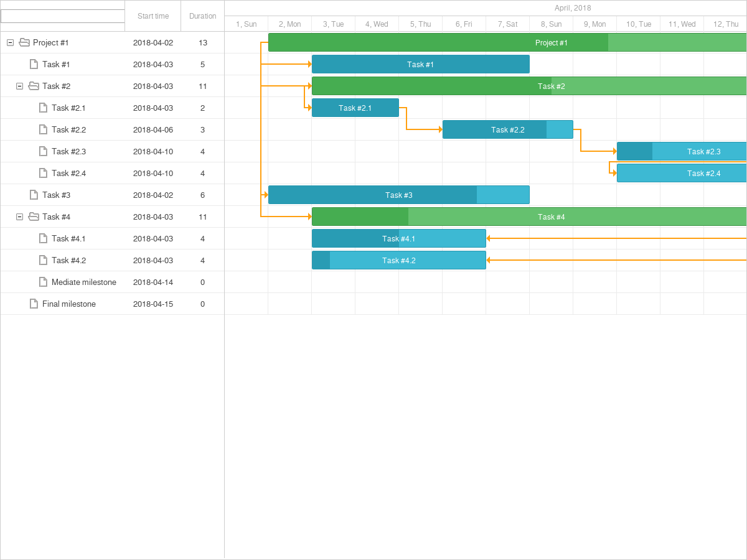Screen dimensions: 747x560
Task: Click the Task #2 folder icon
Action: (33, 86)
